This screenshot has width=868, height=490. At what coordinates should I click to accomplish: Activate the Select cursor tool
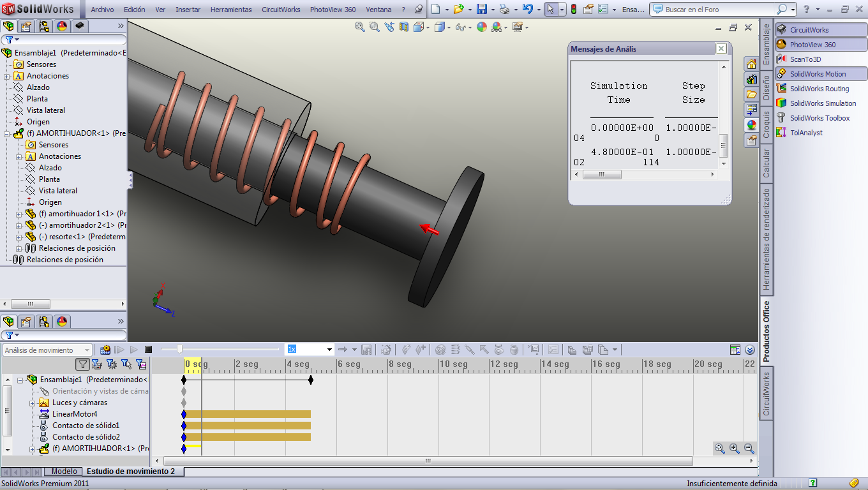click(551, 10)
